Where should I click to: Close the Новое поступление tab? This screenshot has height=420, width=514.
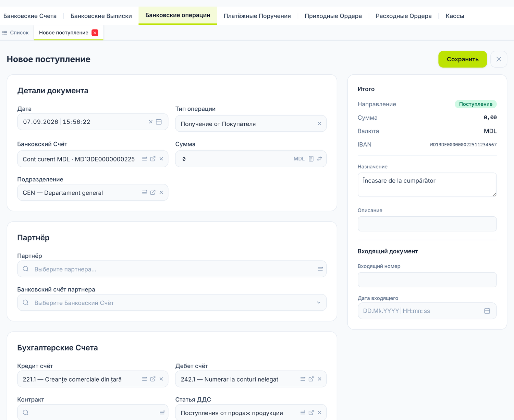[95, 33]
